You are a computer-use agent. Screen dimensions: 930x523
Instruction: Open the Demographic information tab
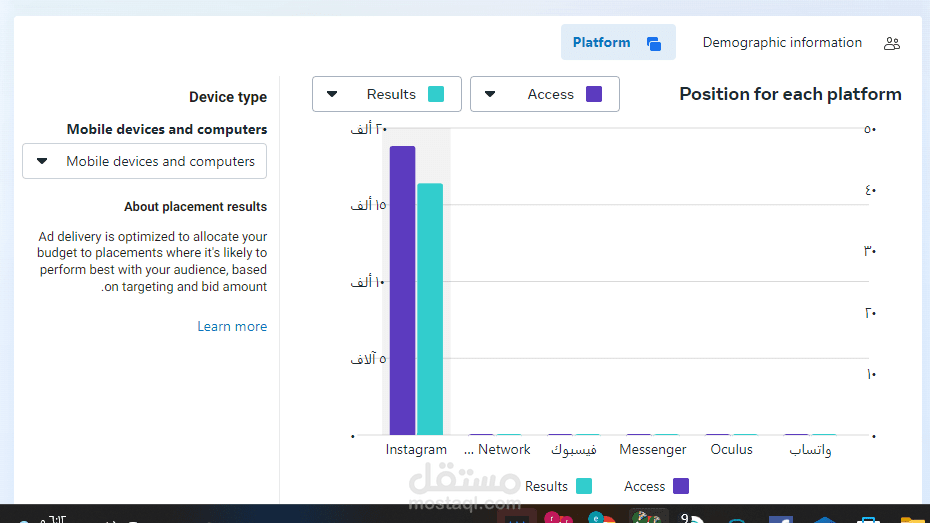point(782,43)
